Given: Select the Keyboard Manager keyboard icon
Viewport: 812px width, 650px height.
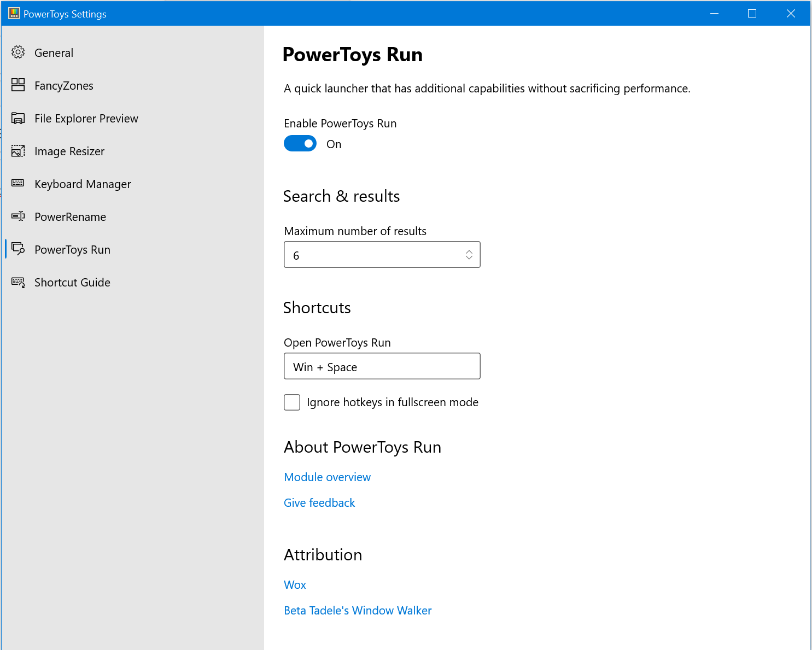Looking at the screenshot, I should click(18, 184).
